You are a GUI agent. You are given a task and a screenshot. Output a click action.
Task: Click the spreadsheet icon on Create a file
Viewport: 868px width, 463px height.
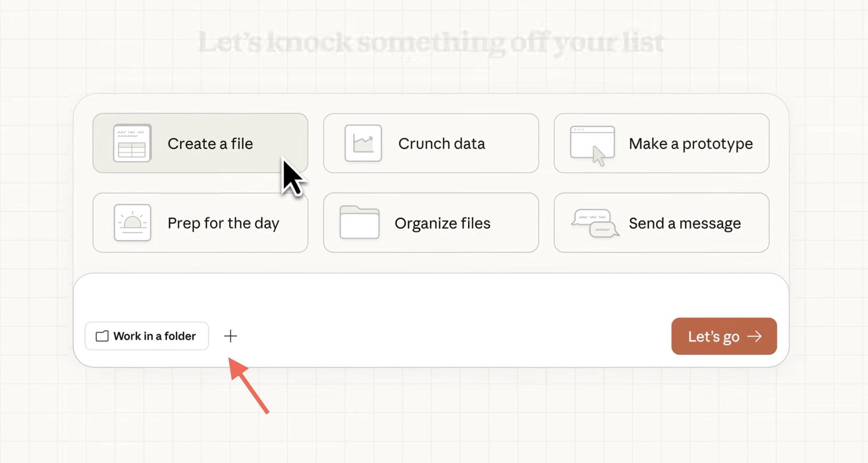point(132,143)
